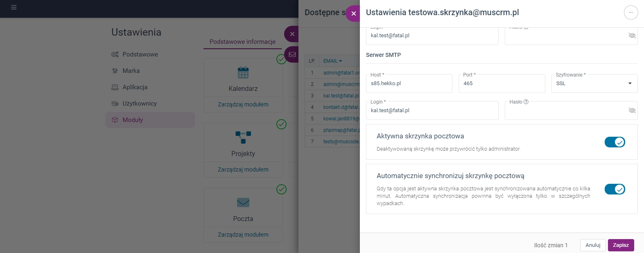This screenshot has height=253, width=644.
Task: Switch to Podstawowe informacje tab
Action: tap(242, 42)
